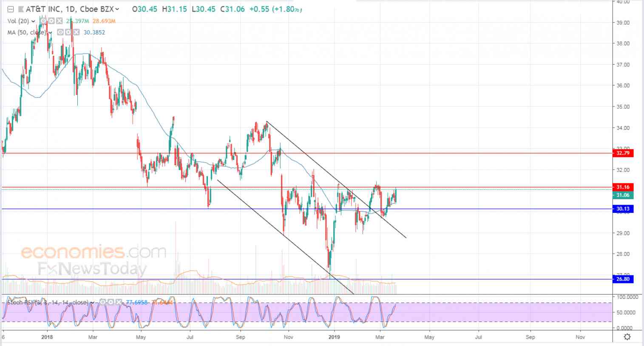The height and width of the screenshot is (346, 644).
Task: Hide the Vol (20) indicator with eye icon
Action: (43, 21)
